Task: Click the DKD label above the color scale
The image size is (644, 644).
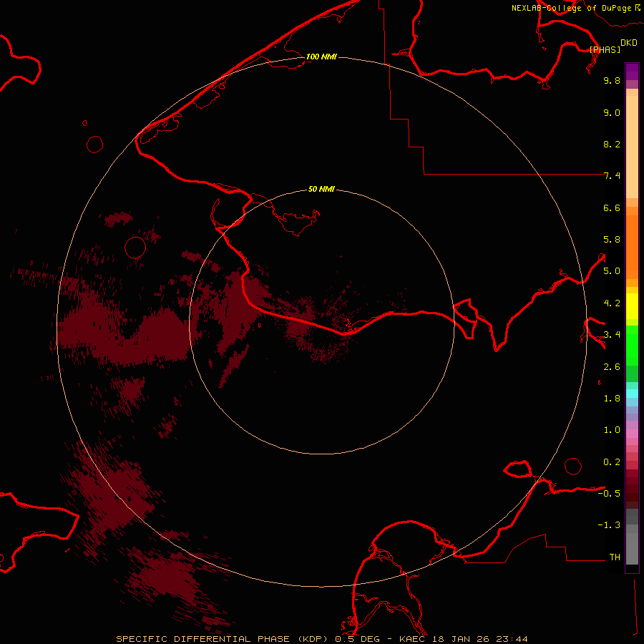Action: coord(629,42)
